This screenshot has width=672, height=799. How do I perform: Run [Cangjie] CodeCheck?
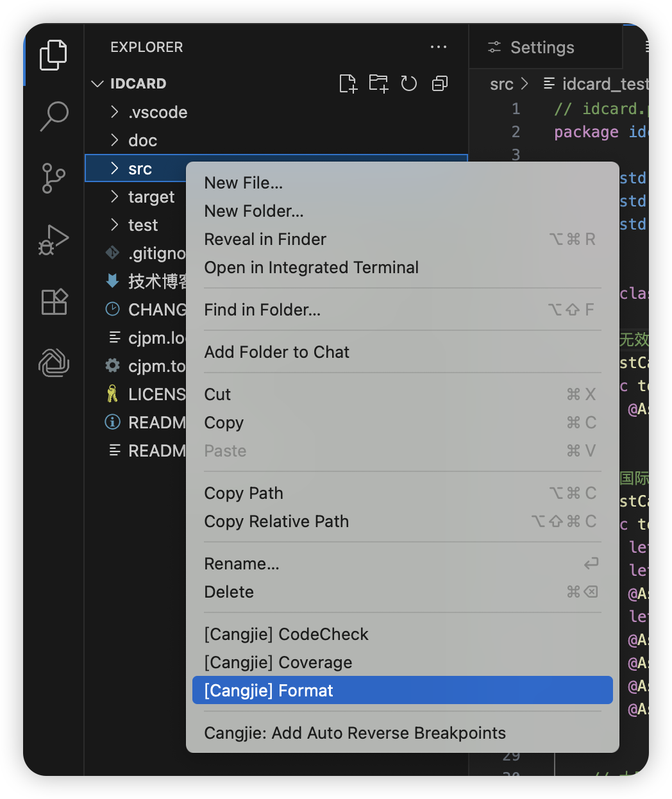[x=402, y=634]
